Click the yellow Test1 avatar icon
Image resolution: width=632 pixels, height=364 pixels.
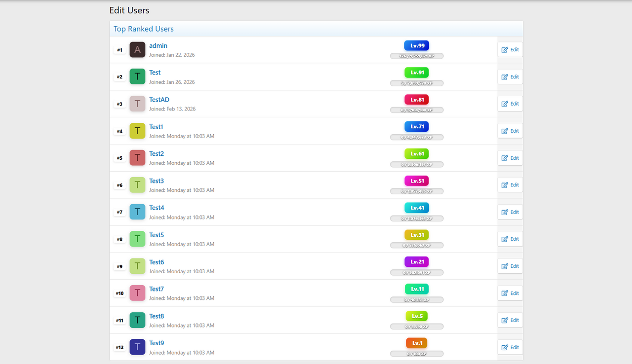pyautogui.click(x=137, y=131)
